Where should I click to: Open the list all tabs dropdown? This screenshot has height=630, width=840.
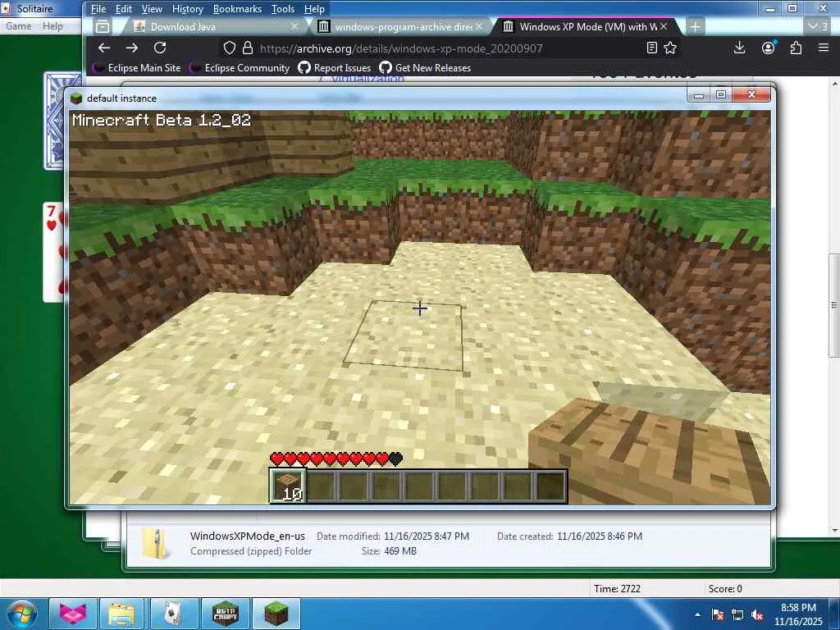[818, 26]
